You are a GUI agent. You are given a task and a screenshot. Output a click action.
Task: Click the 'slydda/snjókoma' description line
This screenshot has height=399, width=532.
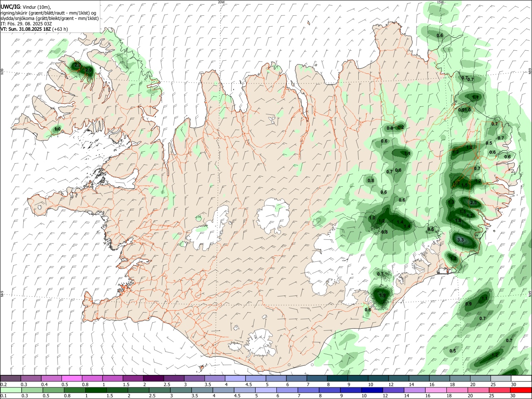coord(49,18)
